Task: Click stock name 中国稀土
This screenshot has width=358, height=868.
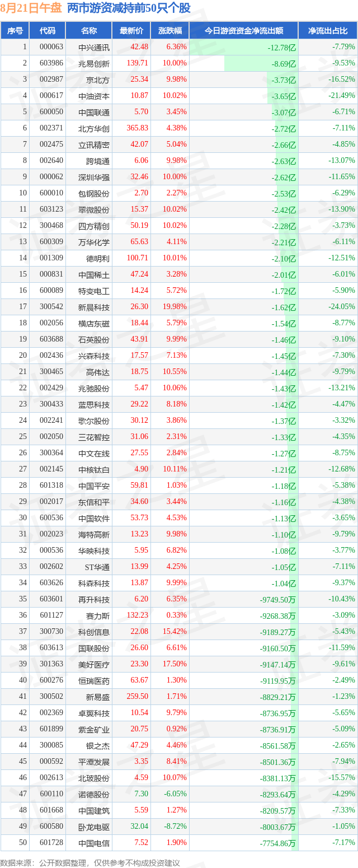Action: [x=94, y=274]
